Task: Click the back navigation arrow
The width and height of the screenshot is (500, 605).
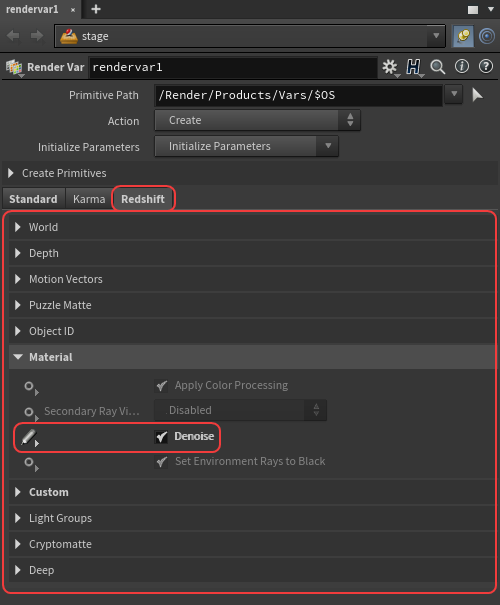Action: click(13, 36)
